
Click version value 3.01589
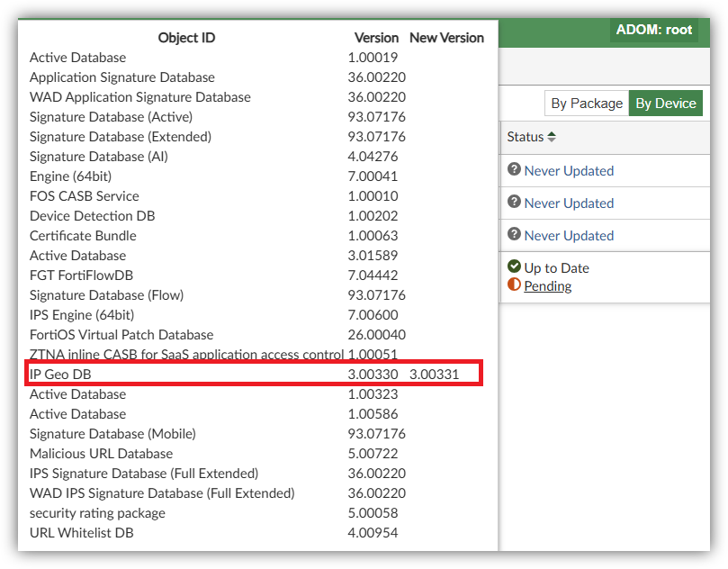tap(373, 256)
